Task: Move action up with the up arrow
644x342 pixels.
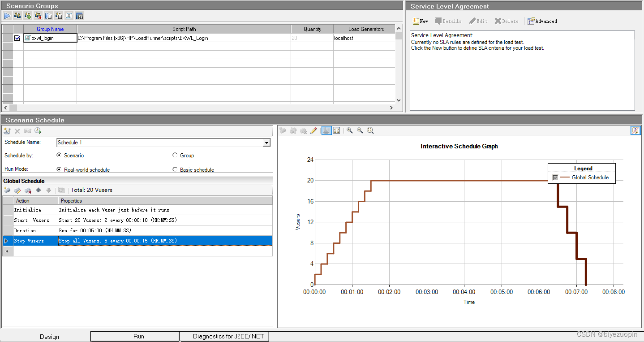Action: pos(39,190)
